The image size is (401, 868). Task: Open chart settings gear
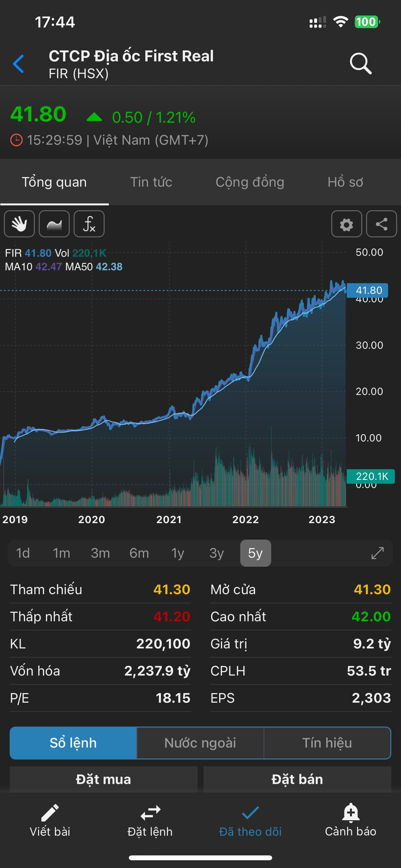tap(346, 224)
